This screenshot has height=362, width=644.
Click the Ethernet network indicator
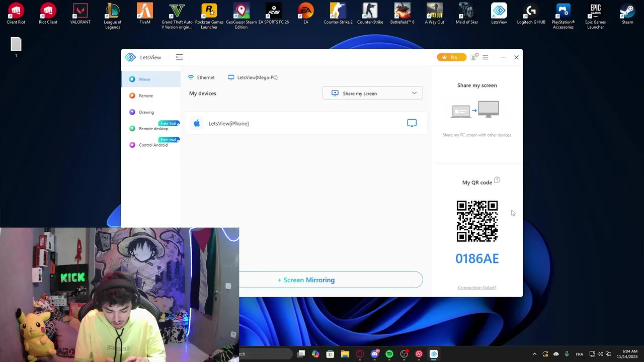[x=201, y=77]
